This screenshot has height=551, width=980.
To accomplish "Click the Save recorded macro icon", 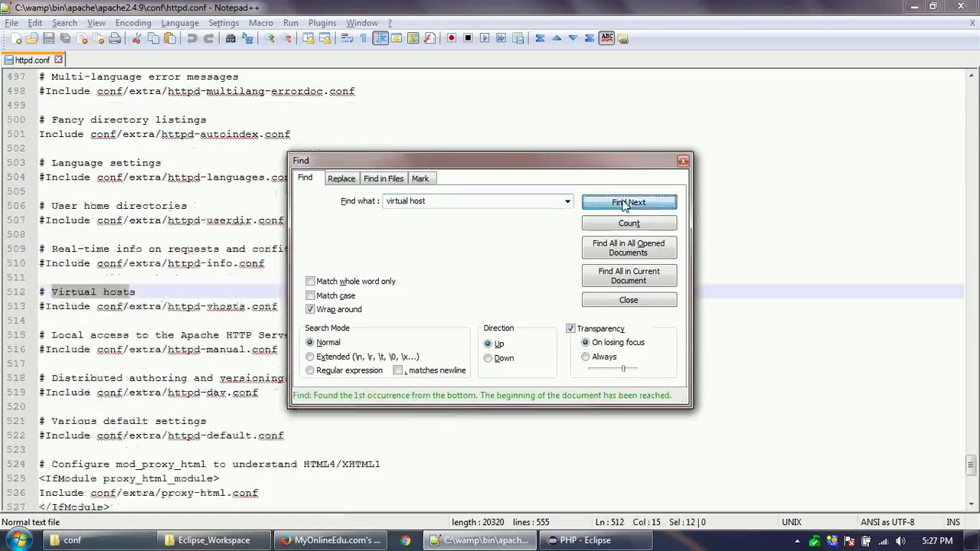I will point(518,38).
